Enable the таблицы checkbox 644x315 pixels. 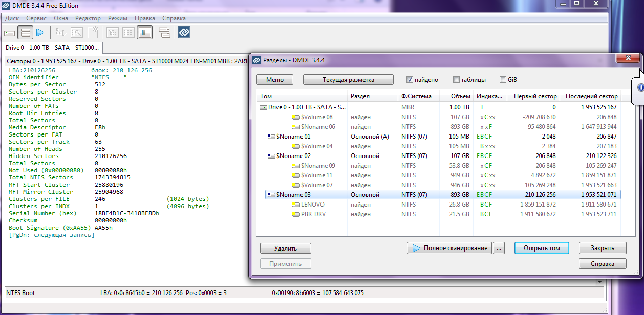[456, 80]
